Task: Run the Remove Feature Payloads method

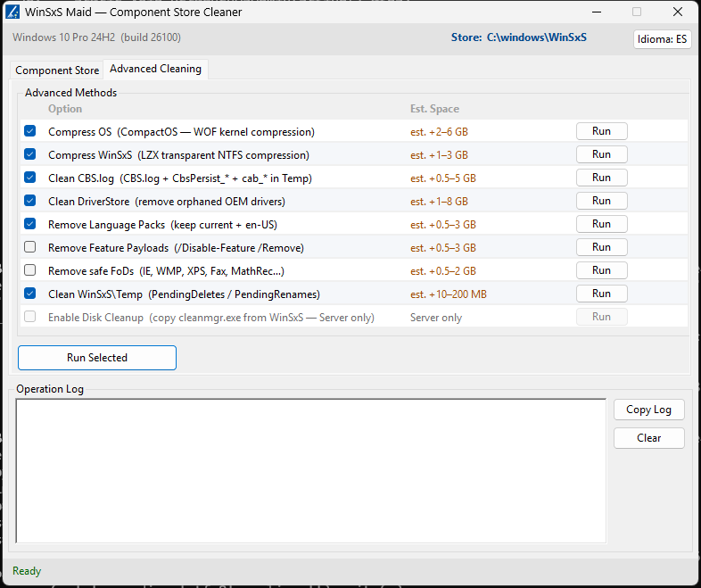Action: (602, 247)
